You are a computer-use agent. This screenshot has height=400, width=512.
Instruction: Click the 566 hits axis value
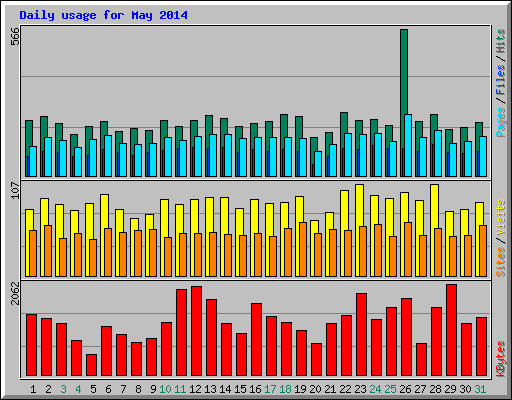(x=15, y=37)
